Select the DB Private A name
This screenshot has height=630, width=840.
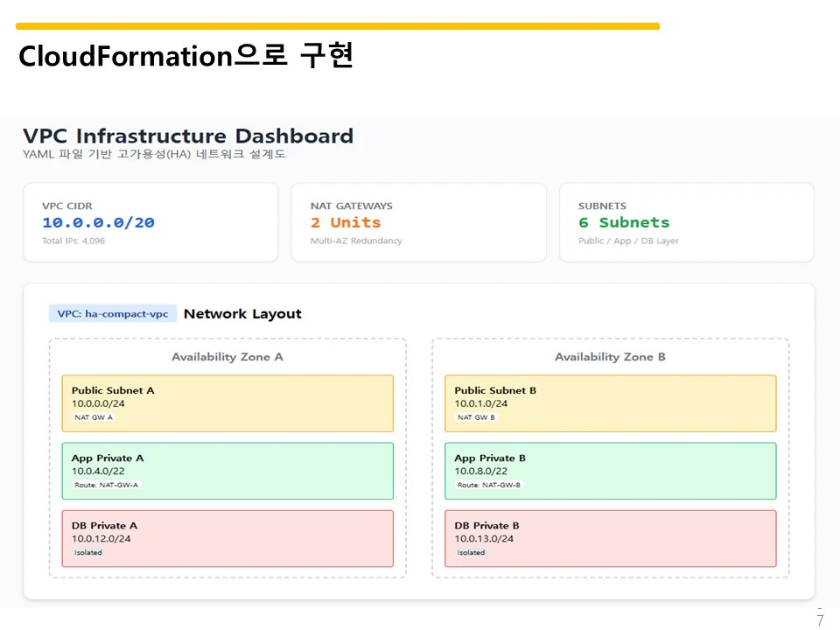pos(104,526)
